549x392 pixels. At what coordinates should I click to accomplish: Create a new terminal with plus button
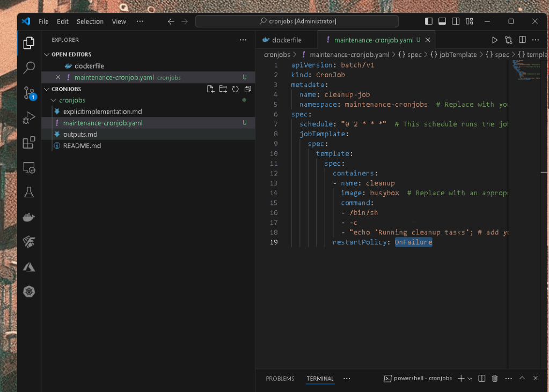tap(461, 379)
